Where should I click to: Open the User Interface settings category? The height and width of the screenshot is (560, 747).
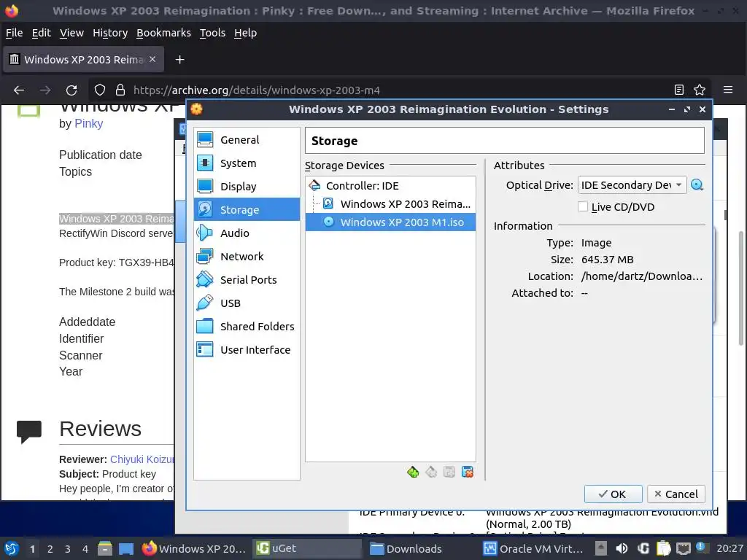coord(247,349)
